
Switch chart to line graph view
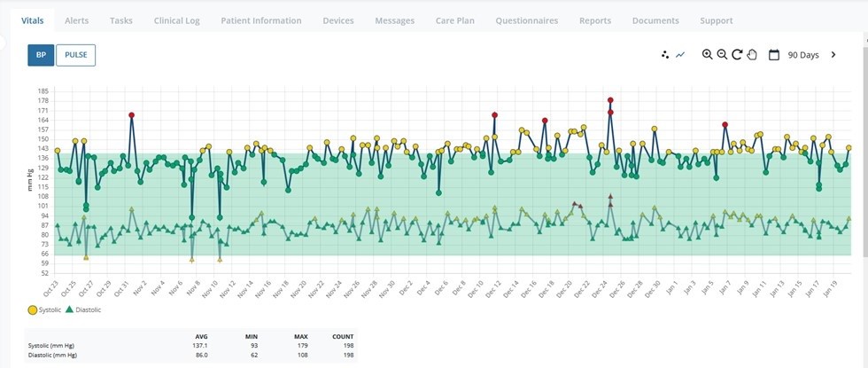tap(680, 55)
